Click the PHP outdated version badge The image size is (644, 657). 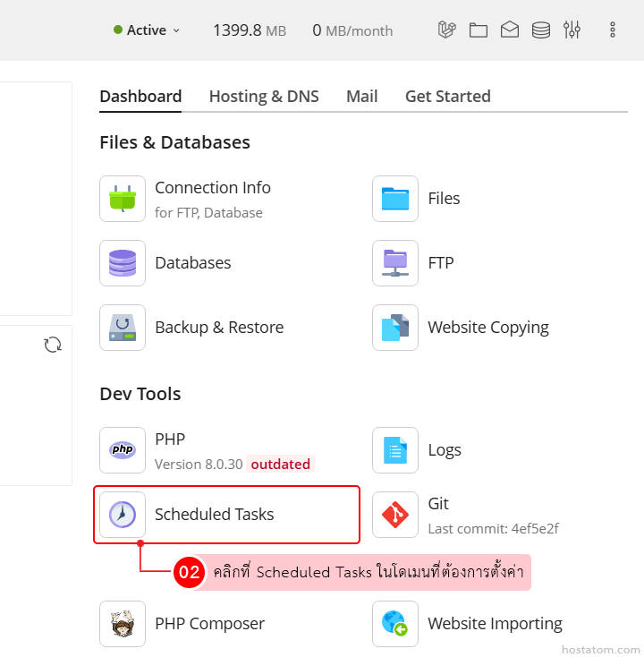pyautogui.click(x=281, y=465)
